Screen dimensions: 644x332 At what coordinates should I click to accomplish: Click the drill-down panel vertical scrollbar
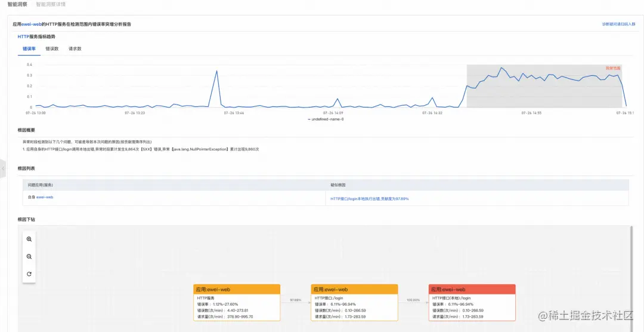pyautogui.click(x=631, y=278)
